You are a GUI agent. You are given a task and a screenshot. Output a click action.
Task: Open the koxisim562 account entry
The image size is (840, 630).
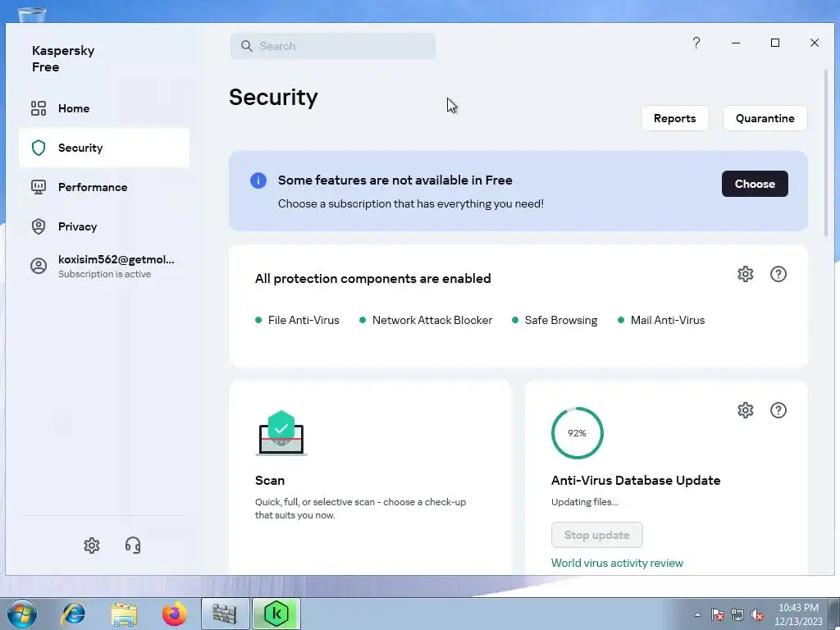tap(104, 266)
